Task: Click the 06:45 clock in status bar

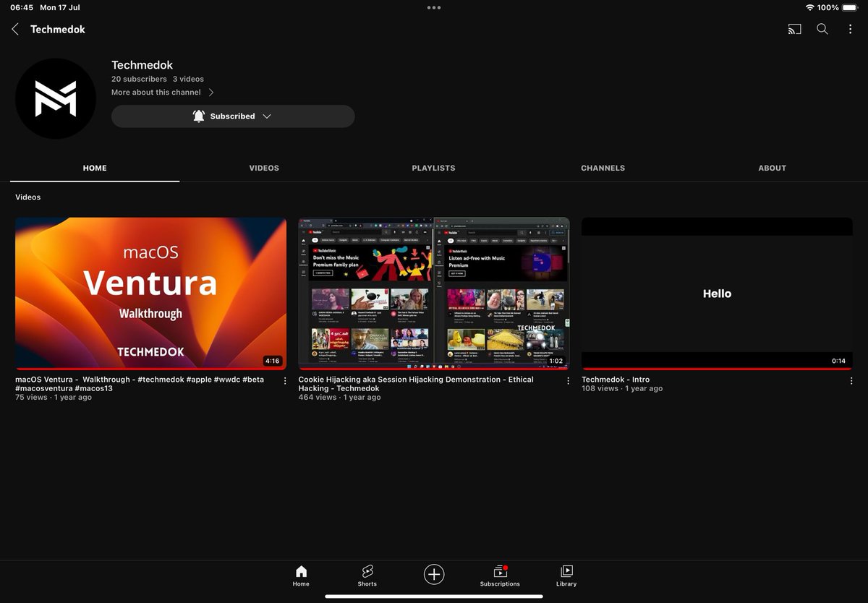Action: [x=22, y=7]
